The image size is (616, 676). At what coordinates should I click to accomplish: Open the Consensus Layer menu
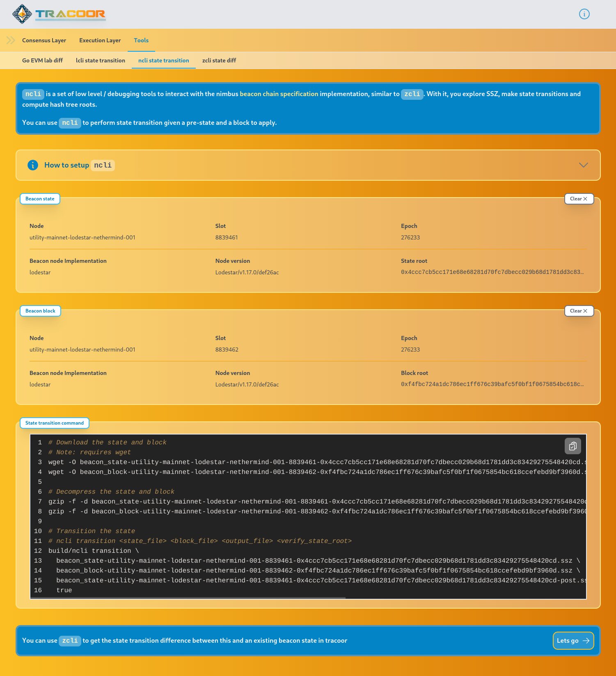pos(44,40)
